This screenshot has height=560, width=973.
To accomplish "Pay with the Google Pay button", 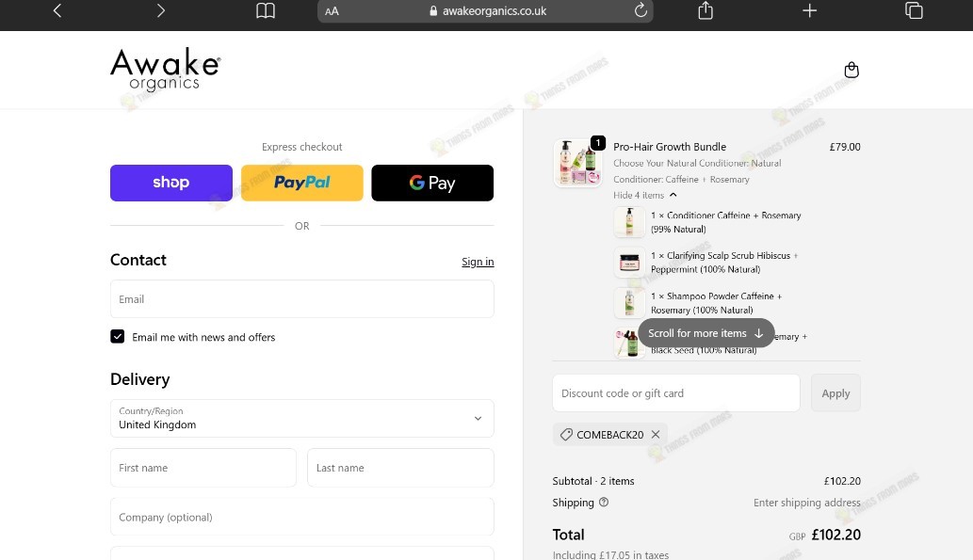I will [x=432, y=183].
